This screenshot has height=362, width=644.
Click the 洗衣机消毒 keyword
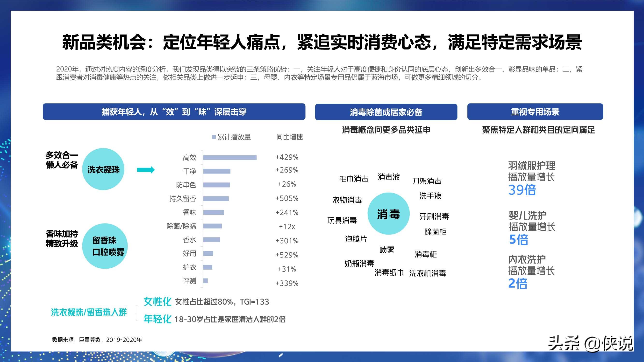point(428,273)
